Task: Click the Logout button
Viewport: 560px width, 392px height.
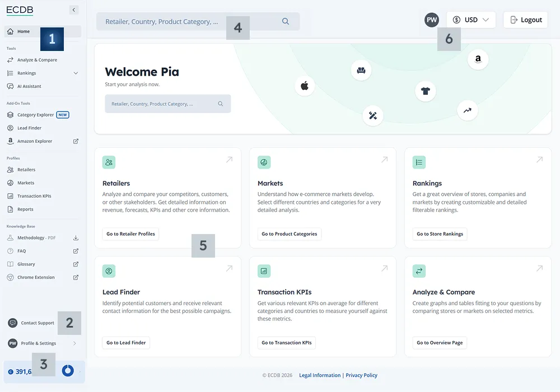Action: [525, 20]
